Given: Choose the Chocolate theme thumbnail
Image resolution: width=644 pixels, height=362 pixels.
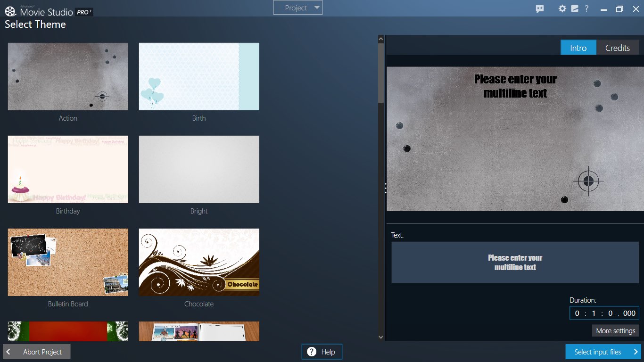Looking at the screenshot, I should 199,263.
